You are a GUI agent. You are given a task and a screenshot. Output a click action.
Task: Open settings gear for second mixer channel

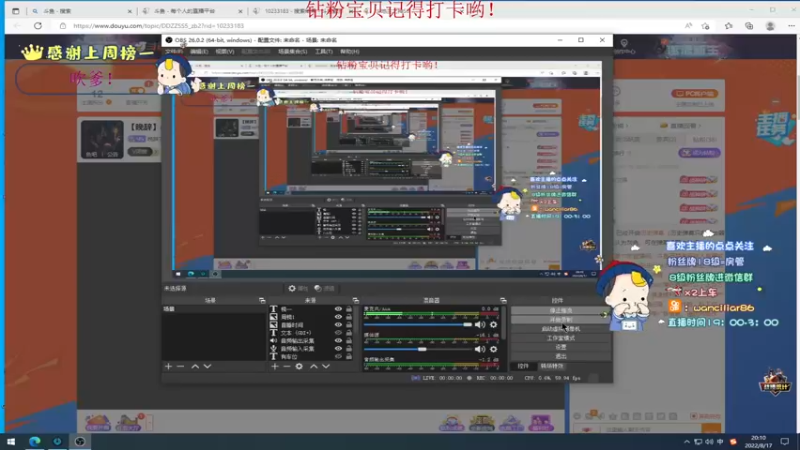pos(493,349)
